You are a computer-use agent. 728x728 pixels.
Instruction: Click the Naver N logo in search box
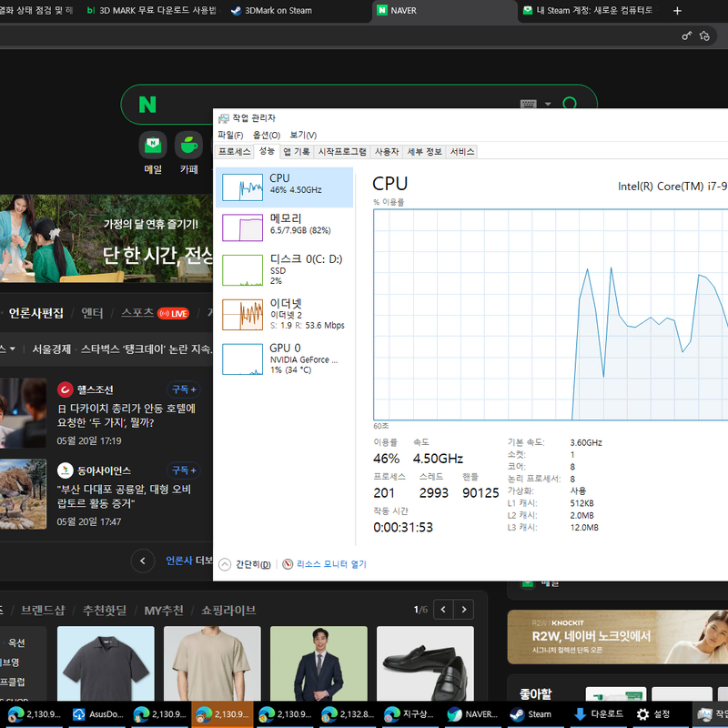point(147,105)
